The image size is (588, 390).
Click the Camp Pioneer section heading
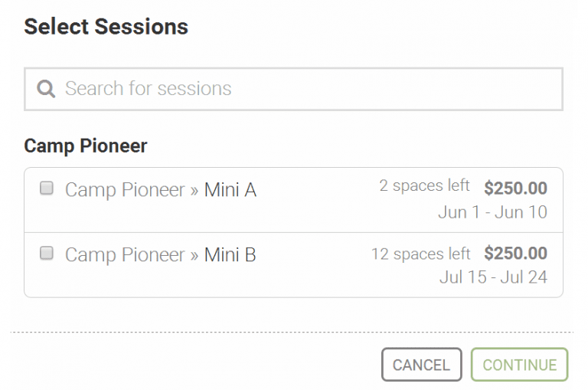[86, 146]
